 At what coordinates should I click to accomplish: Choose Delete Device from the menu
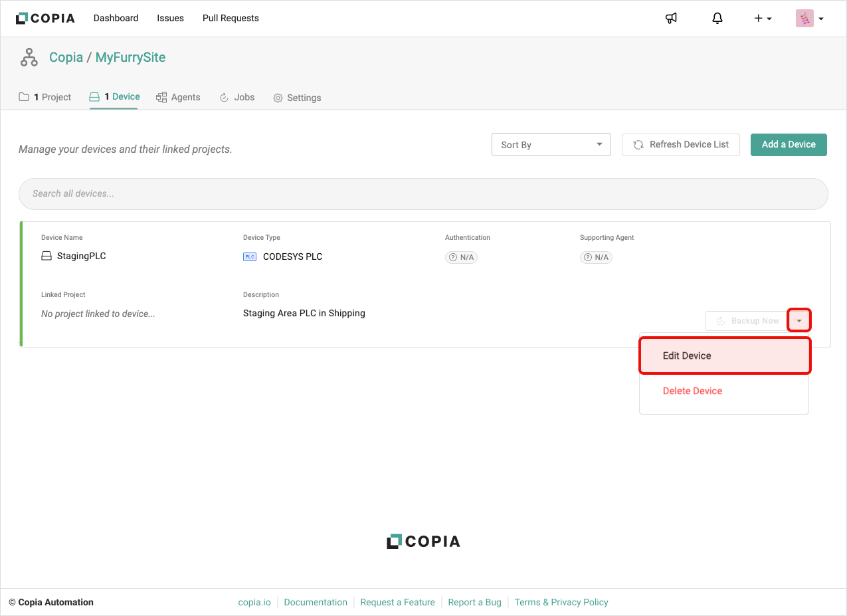(692, 391)
